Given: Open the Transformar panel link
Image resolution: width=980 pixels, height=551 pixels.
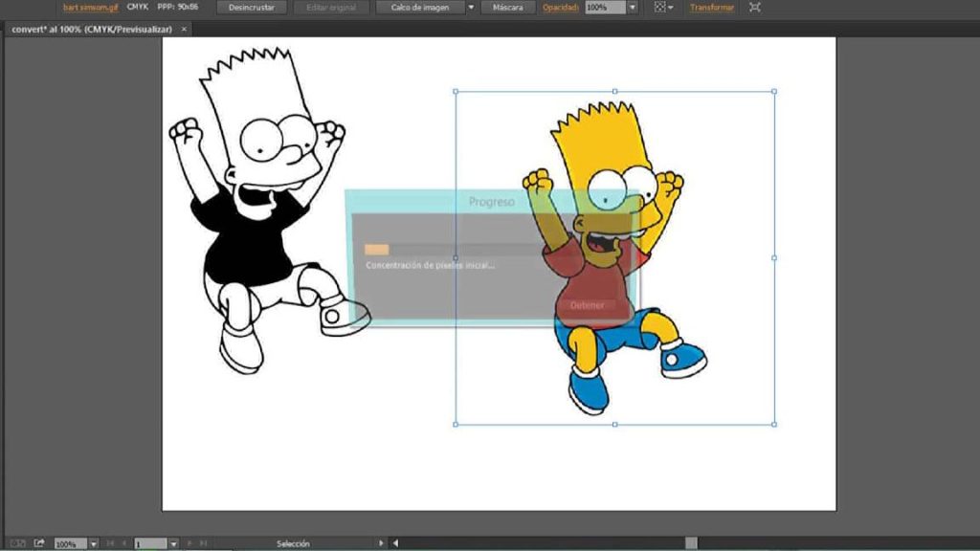Looking at the screenshot, I should pyautogui.click(x=712, y=8).
